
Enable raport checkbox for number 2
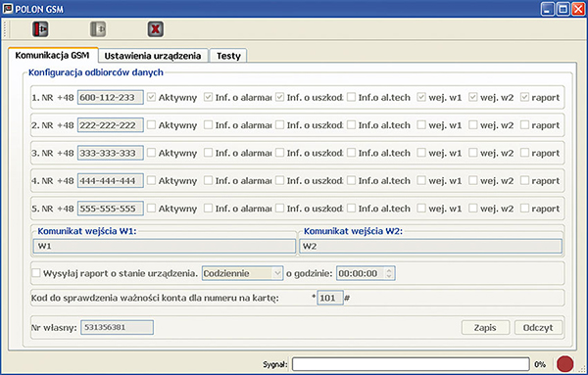coord(524,124)
